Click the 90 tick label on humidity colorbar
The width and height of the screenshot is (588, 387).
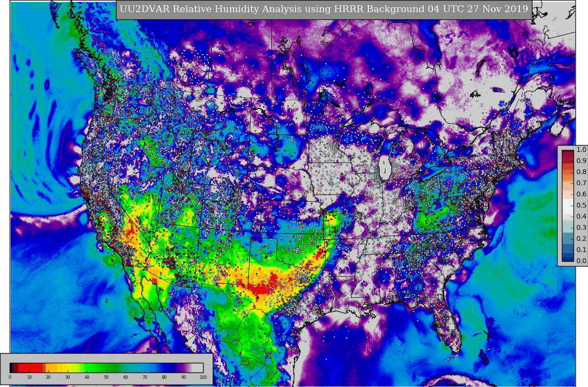(184, 377)
